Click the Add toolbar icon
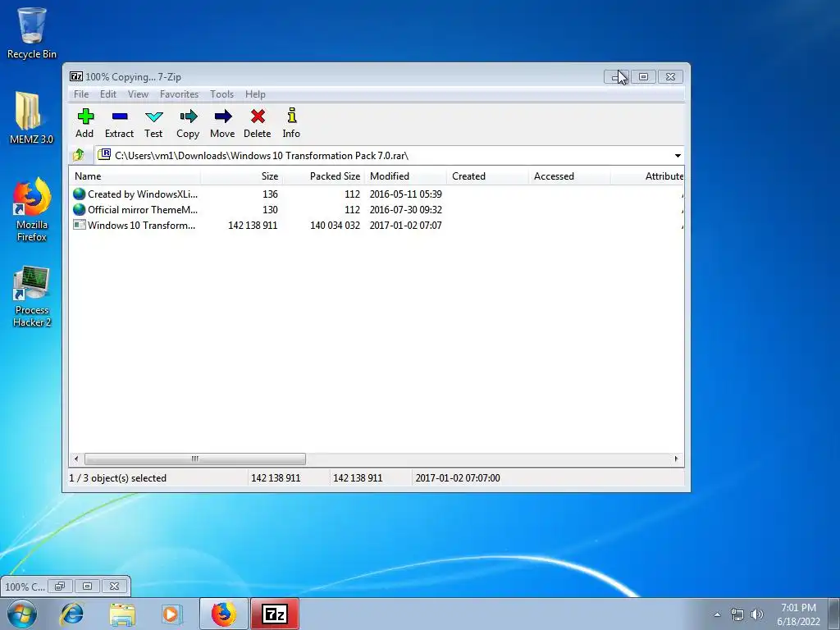 pos(84,123)
